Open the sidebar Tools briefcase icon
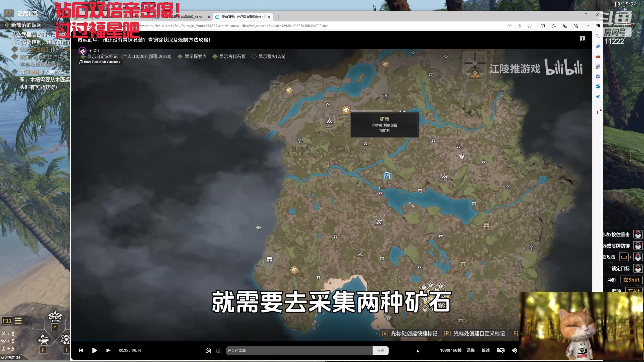This screenshot has height=362, width=644. 597,56
